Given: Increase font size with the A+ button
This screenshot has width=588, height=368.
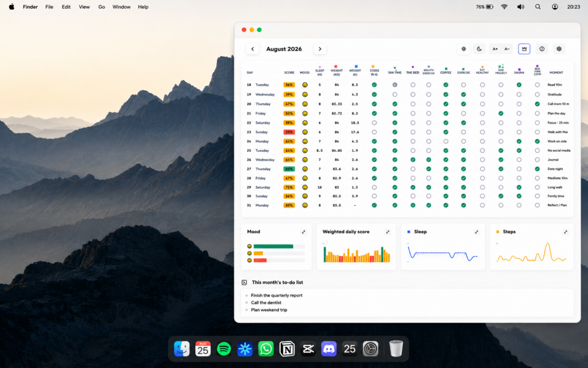Looking at the screenshot, I should [495, 49].
